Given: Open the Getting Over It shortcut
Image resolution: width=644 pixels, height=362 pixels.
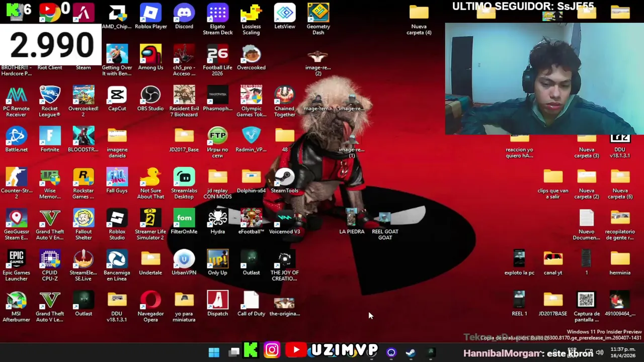Looking at the screenshot, I should coord(117,60).
